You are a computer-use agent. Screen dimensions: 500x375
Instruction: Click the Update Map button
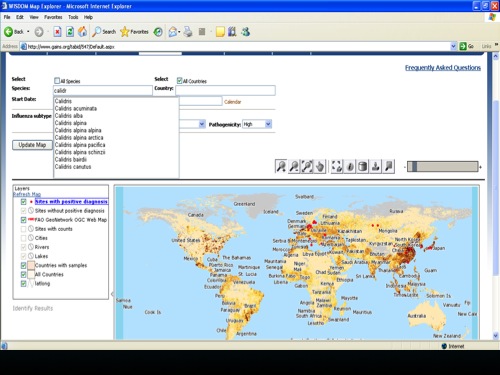tap(32, 145)
